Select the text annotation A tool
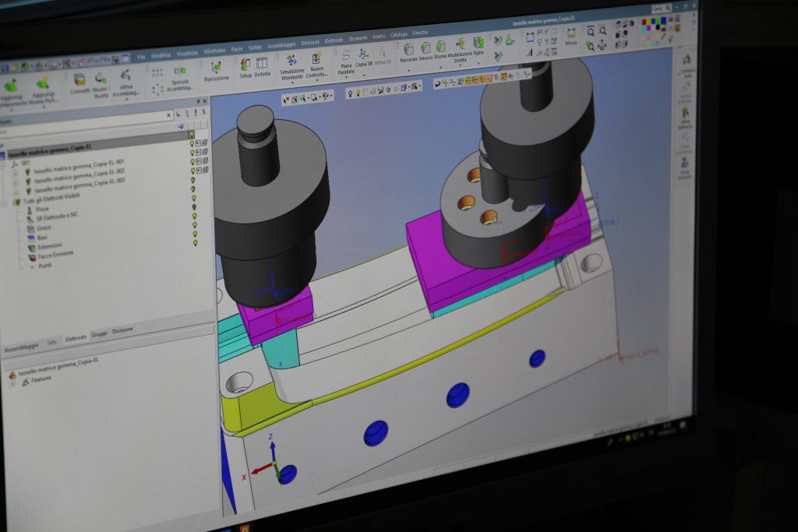 (530, 52)
